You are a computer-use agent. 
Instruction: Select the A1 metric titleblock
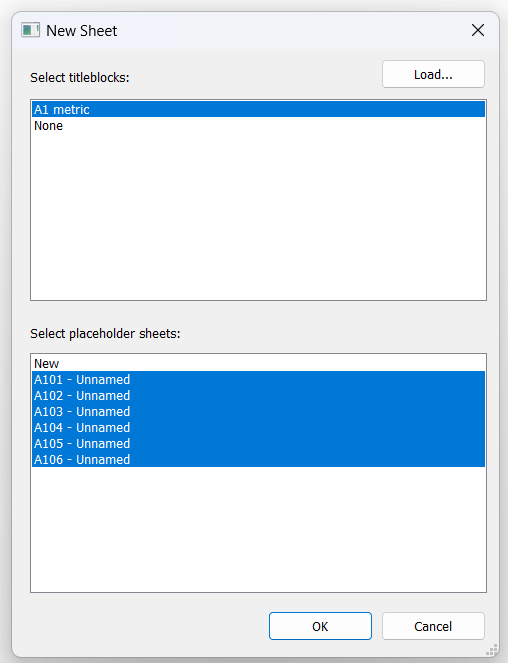click(x=258, y=110)
